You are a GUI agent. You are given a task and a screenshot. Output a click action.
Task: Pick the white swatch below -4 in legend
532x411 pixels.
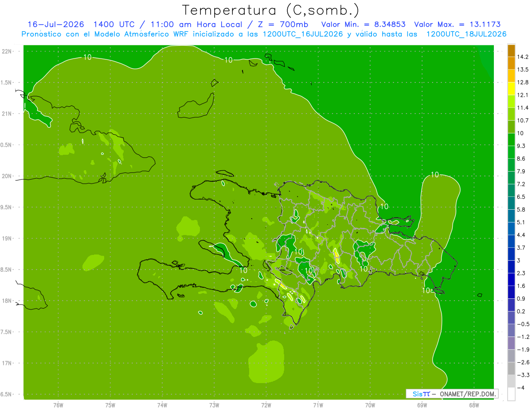pyautogui.click(x=511, y=394)
